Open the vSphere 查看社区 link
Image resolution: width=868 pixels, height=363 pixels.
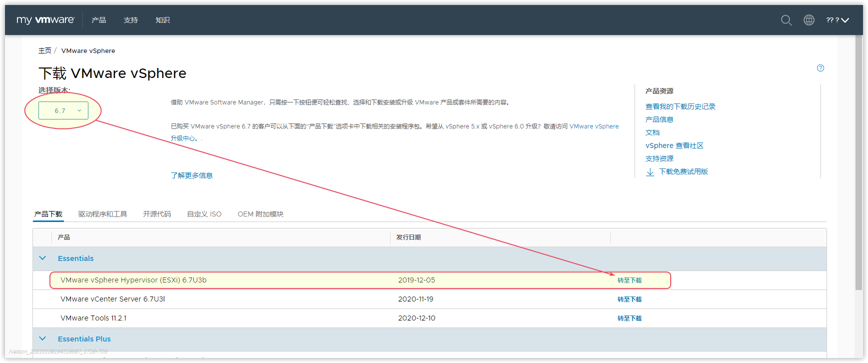674,145
